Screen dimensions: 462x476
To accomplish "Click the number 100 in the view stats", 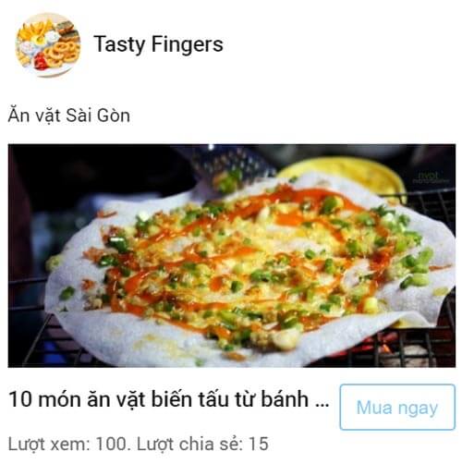I will (x=111, y=444).
